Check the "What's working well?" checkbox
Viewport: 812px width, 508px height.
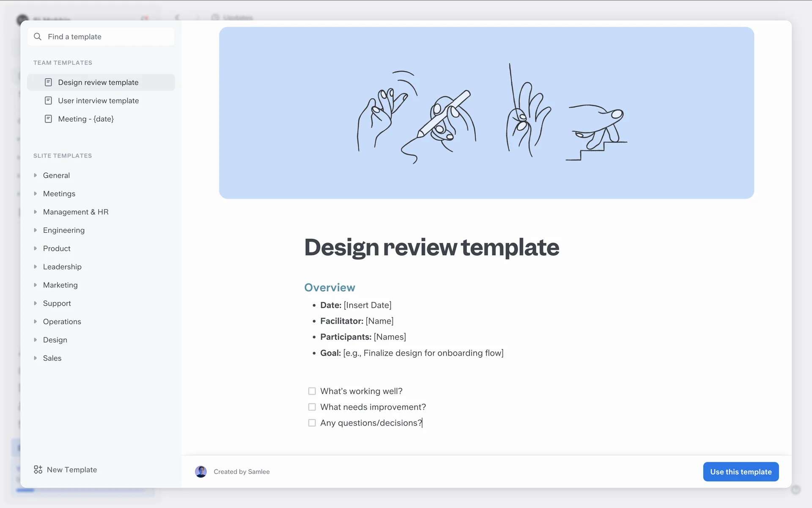point(312,391)
